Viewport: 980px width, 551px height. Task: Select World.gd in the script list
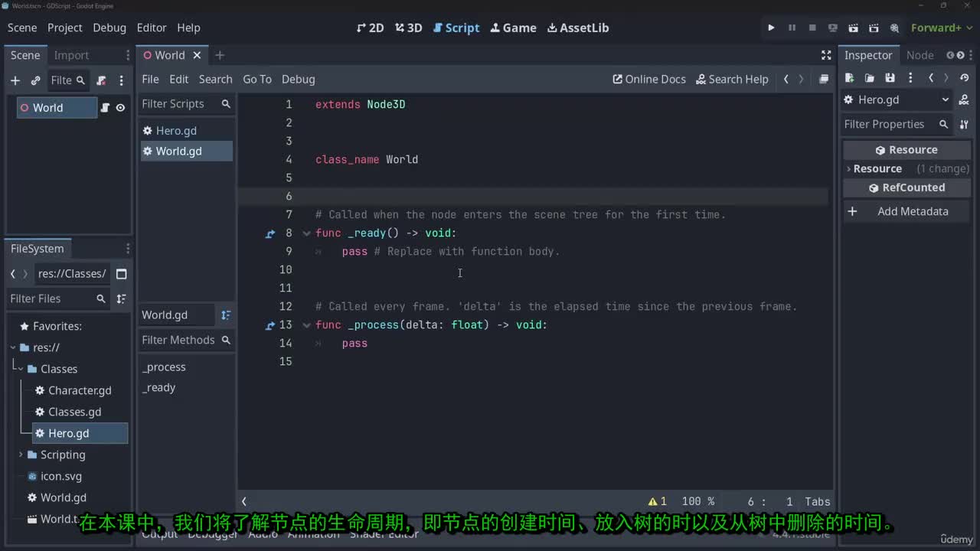187,152
